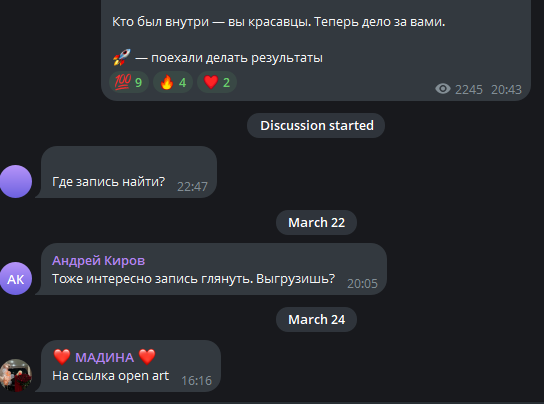
Task: Click the МАДИНА sender name
Action: pyautogui.click(x=104, y=357)
